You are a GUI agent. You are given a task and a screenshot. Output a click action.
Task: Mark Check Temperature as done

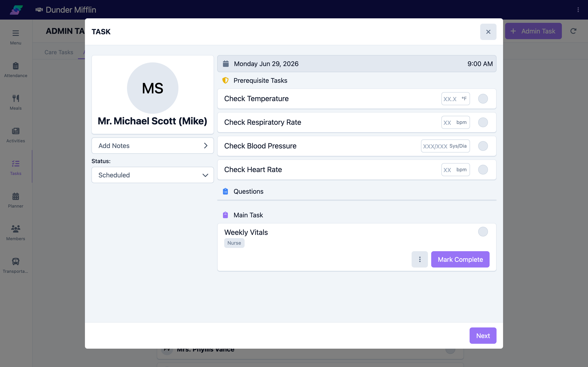click(x=483, y=99)
